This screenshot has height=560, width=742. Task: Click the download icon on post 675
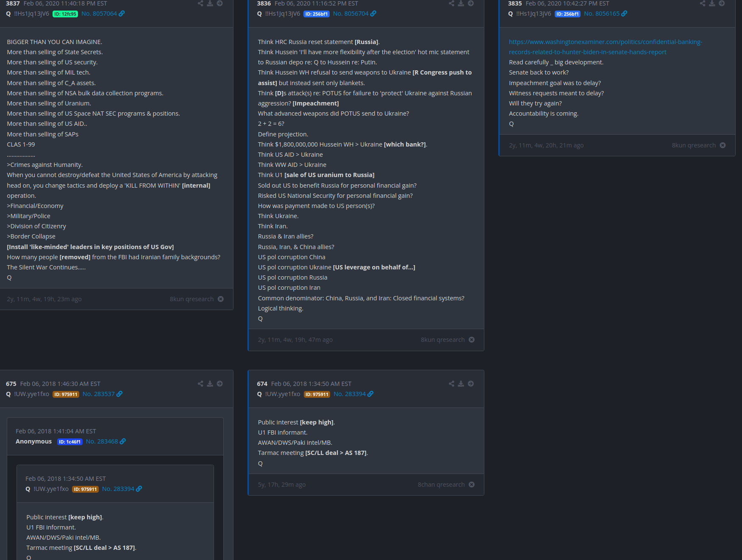(210, 384)
